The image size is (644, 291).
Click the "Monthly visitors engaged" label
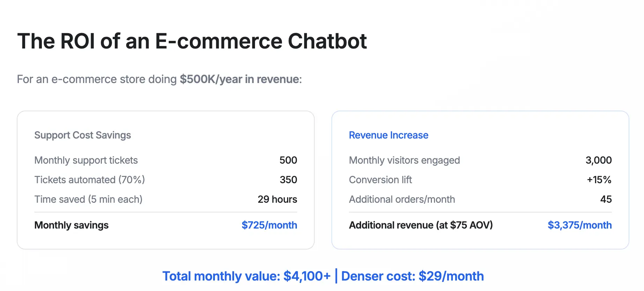click(404, 160)
